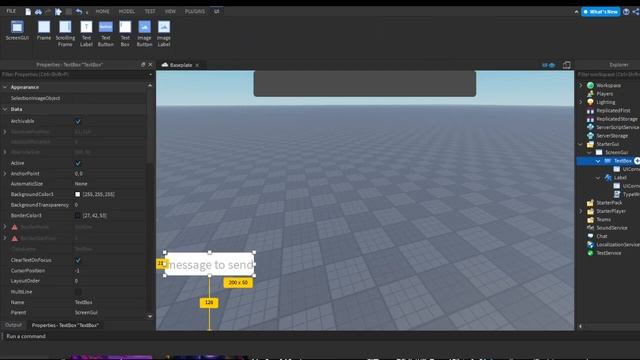This screenshot has height=360, width=640.
Task: Open the help question mark icon
Action: point(626,11)
